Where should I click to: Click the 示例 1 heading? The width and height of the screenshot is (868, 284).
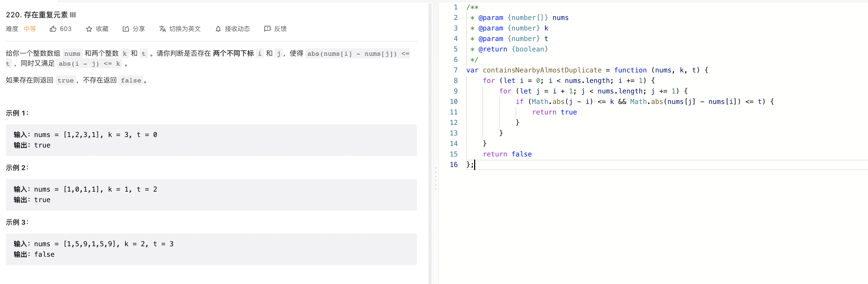pyautogui.click(x=17, y=113)
